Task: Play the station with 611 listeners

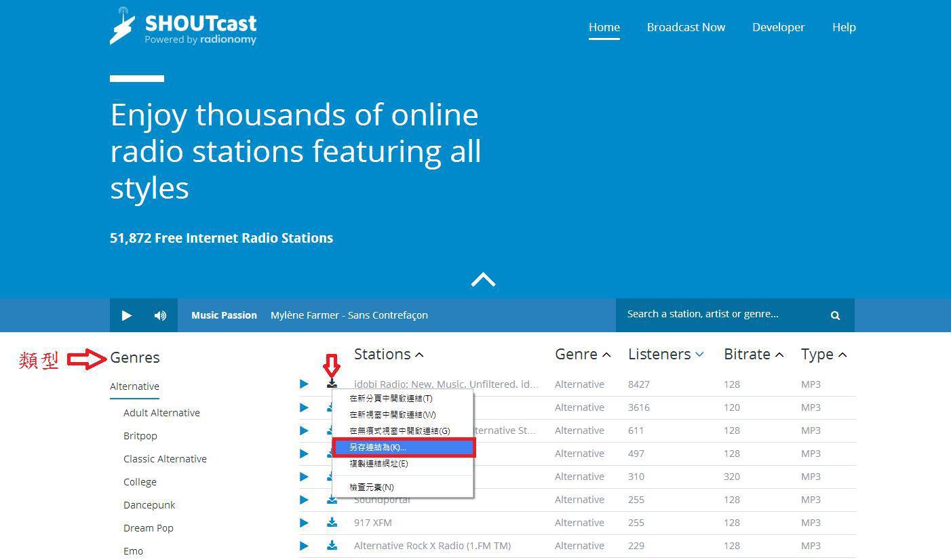Action: pyautogui.click(x=304, y=431)
